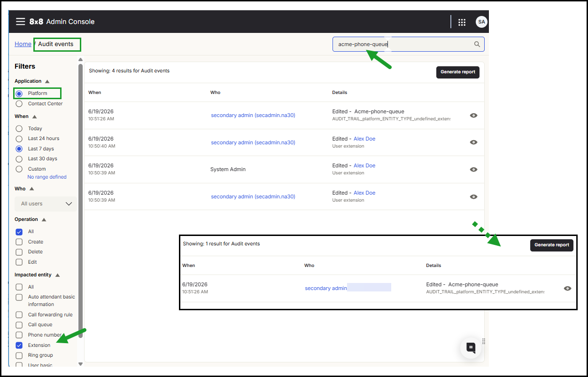Collapse the When filter section
The height and width of the screenshot is (377, 588).
(x=34, y=117)
